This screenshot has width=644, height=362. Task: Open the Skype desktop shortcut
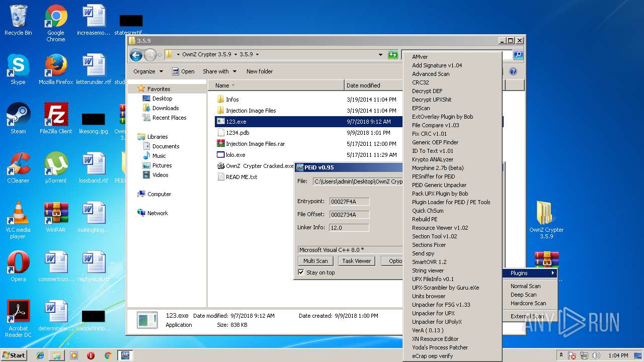(x=18, y=70)
